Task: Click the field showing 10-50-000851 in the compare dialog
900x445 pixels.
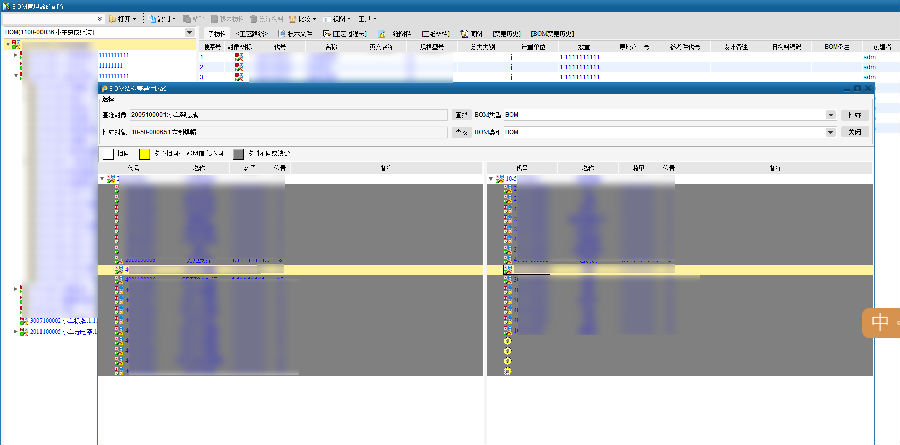Action: [289, 132]
